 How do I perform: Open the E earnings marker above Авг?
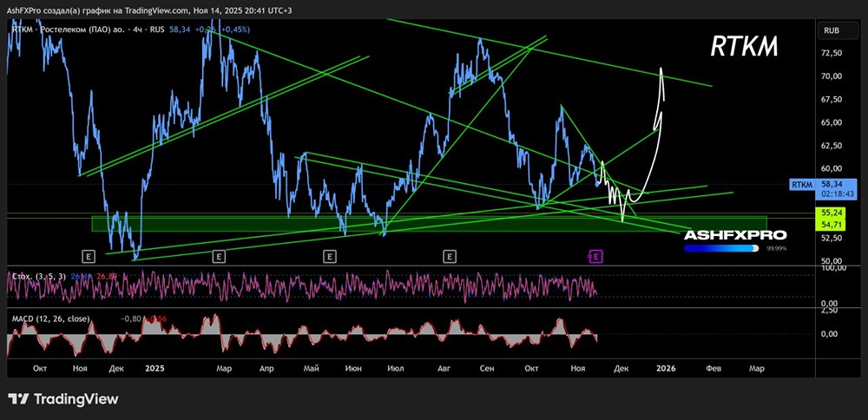(450, 256)
